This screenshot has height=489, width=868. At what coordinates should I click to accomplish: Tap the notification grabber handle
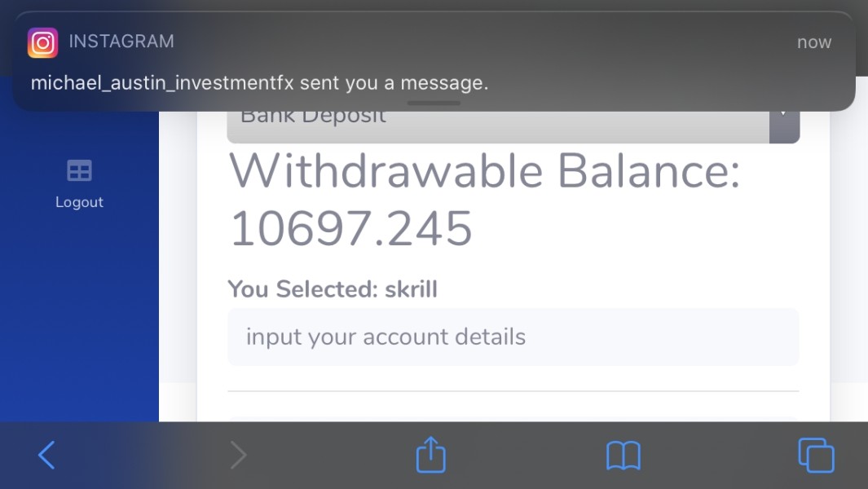tap(434, 103)
